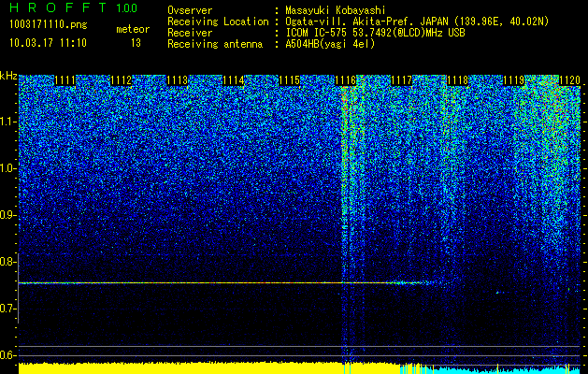Click the 1112 time marker
The width and height of the screenshot is (588, 374).
122,80
